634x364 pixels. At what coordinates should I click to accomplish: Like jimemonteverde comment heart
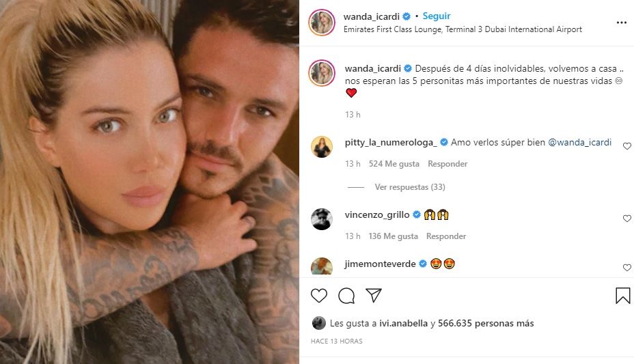click(x=626, y=268)
